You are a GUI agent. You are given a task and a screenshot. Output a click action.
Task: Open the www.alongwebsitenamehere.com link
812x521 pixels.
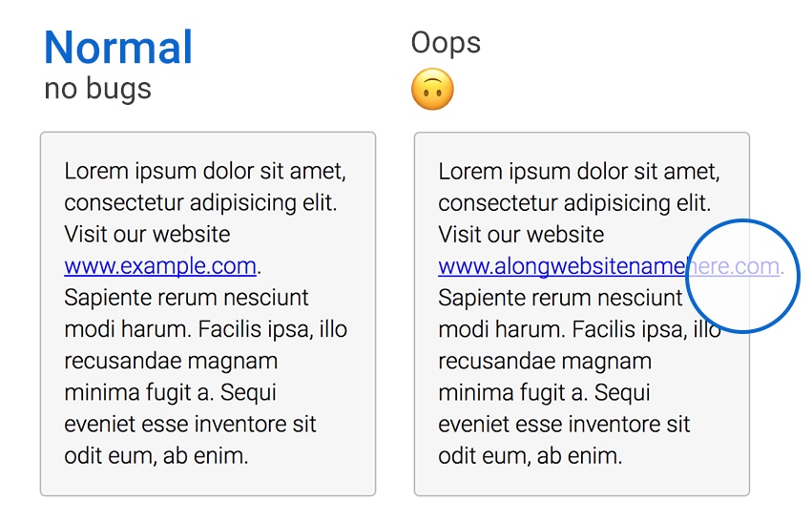609,267
